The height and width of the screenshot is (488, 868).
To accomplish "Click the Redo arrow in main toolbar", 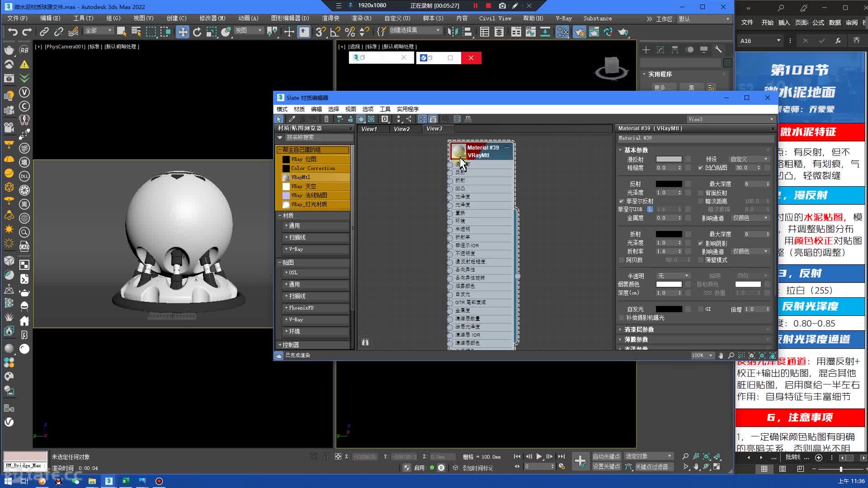I will point(27,32).
